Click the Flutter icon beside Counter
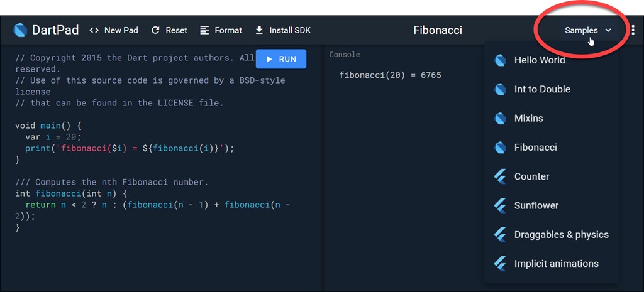This screenshot has height=292, width=644. pyautogui.click(x=499, y=176)
